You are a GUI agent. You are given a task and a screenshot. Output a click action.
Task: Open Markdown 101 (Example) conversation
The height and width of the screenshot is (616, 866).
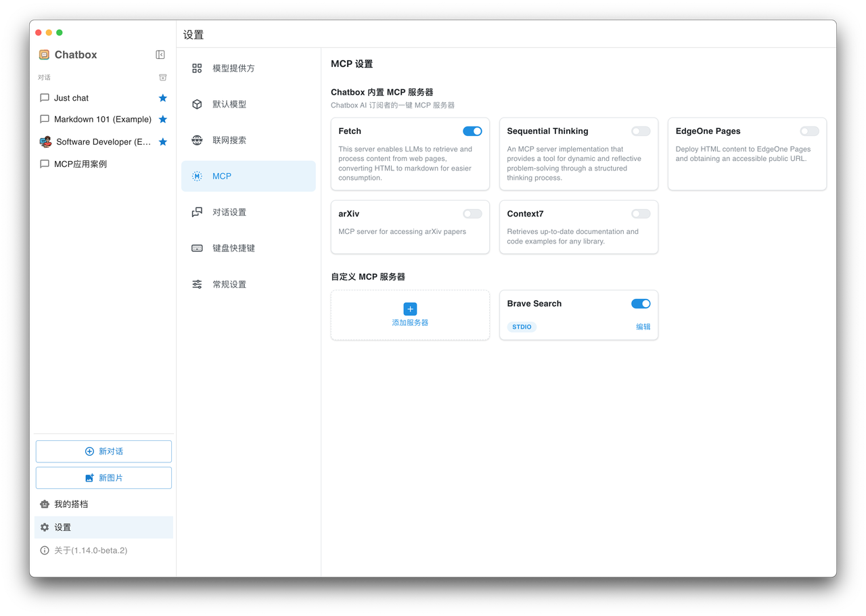(x=104, y=119)
